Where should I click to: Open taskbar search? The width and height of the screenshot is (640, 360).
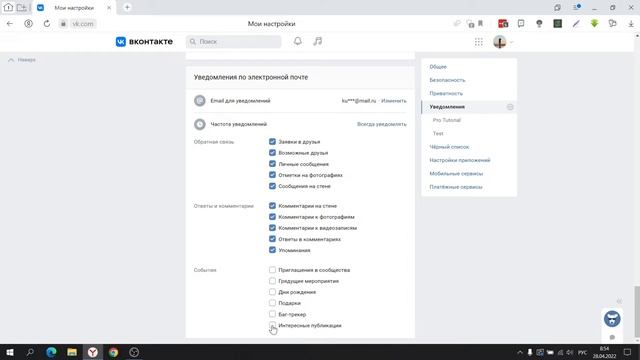tap(30, 352)
